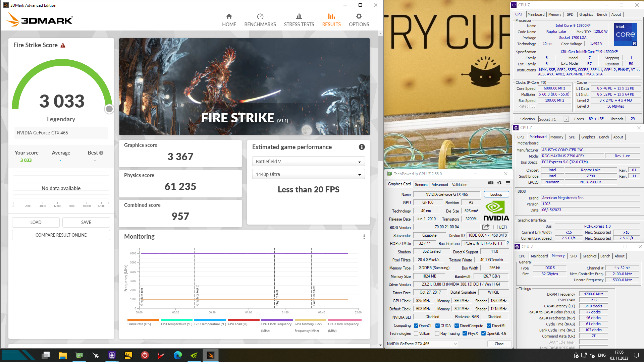Click COMPARE RESULT ONLINE button
Viewport: 644px width, 362px height.
tap(61, 235)
